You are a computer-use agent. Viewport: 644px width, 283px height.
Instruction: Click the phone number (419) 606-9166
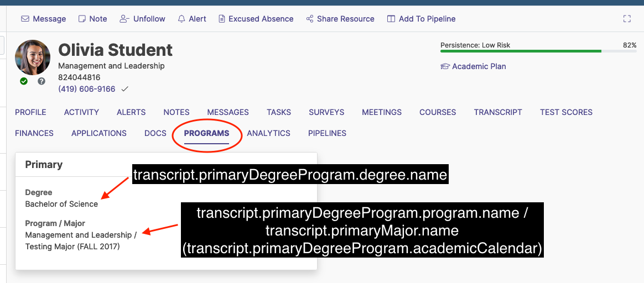coord(87,89)
